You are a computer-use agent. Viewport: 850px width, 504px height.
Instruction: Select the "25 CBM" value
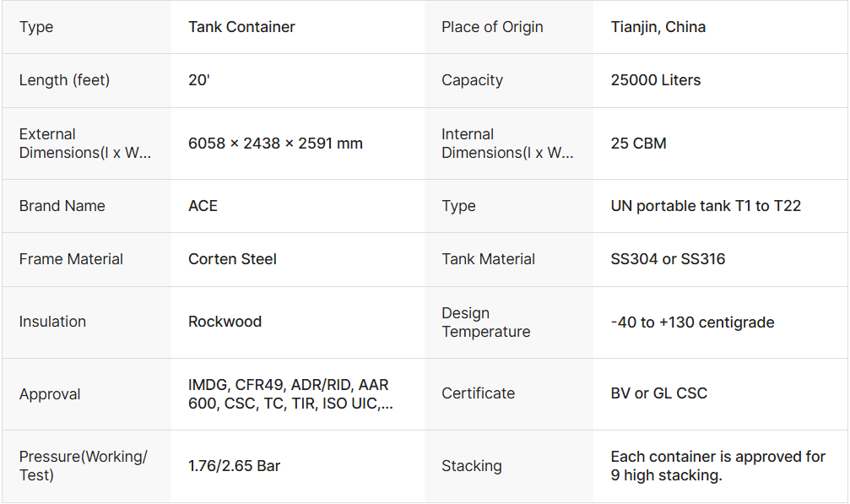639,144
